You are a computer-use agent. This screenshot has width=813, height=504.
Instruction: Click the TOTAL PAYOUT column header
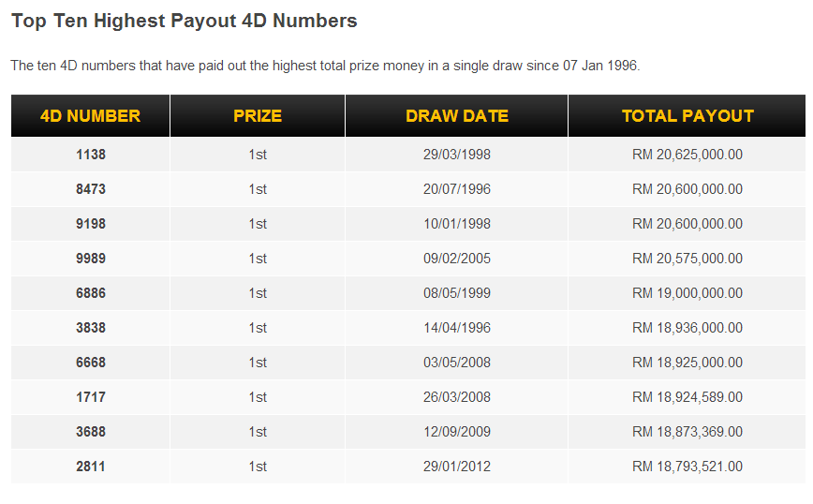(x=687, y=115)
